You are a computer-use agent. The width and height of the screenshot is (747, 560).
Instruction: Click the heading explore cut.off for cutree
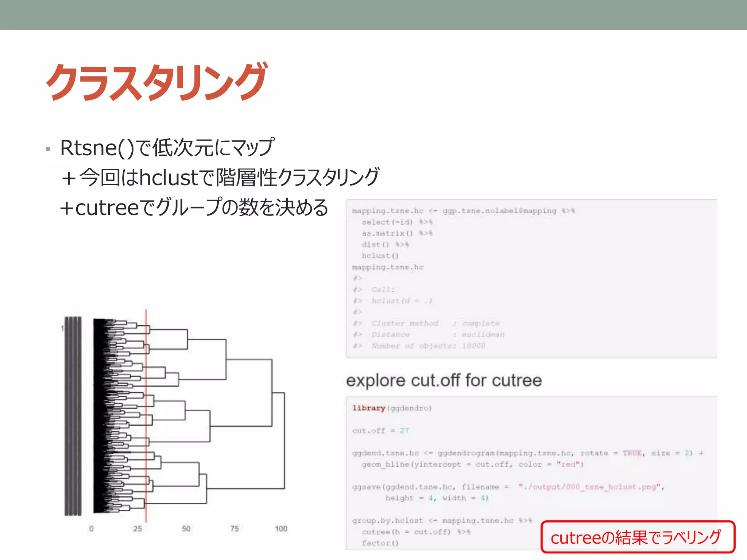pos(444,380)
